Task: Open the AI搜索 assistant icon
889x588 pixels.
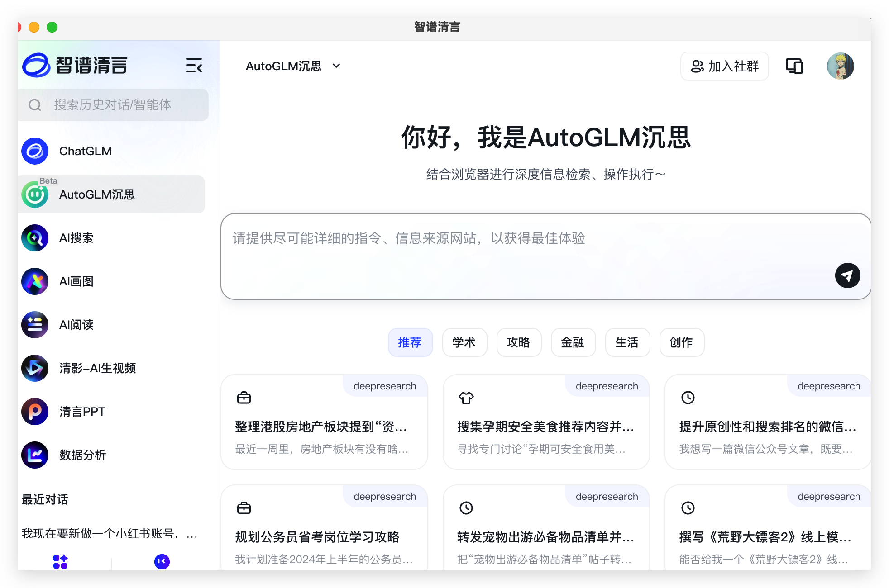Action: 35,238
